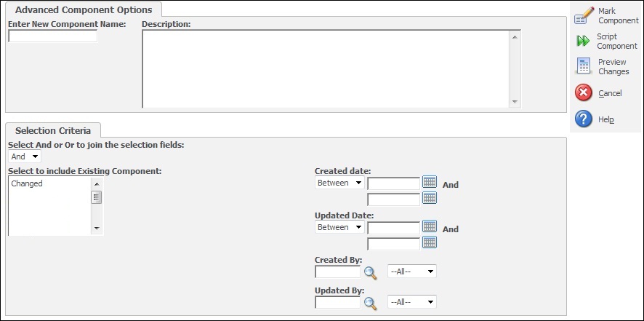Expand the And/Or join dropdown
The width and height of the screenshot is (644, 321).
(x=25, y=156)
